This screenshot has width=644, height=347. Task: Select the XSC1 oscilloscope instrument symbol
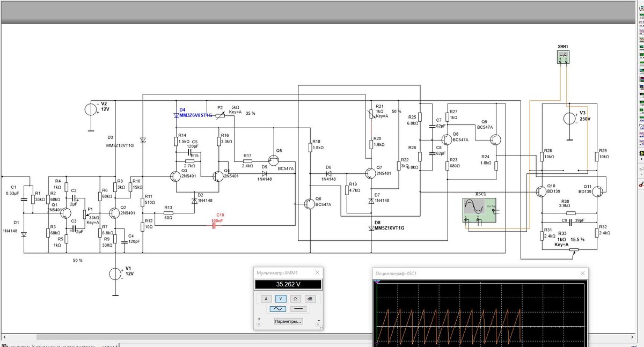point(479,209)
